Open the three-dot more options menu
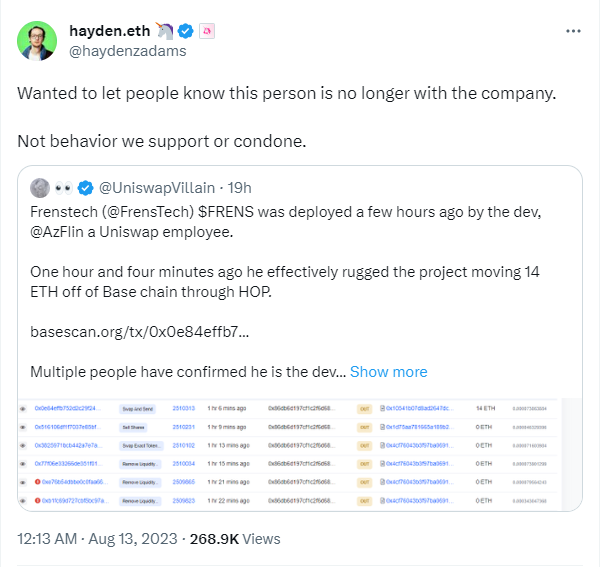 click(572, 32)
